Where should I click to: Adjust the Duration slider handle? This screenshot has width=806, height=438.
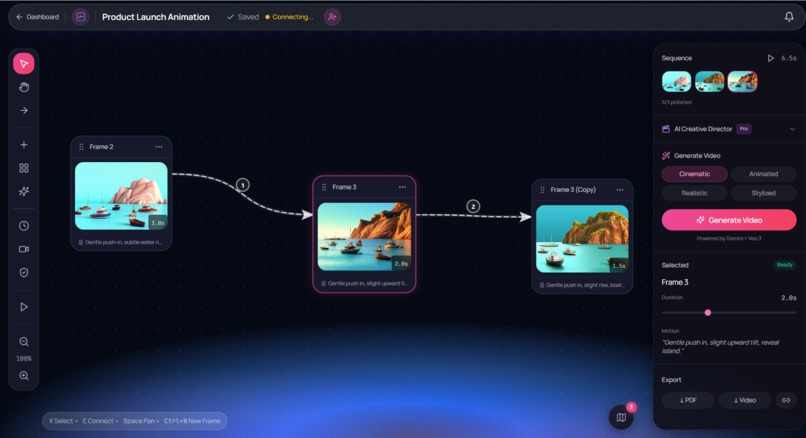[708, 313]
